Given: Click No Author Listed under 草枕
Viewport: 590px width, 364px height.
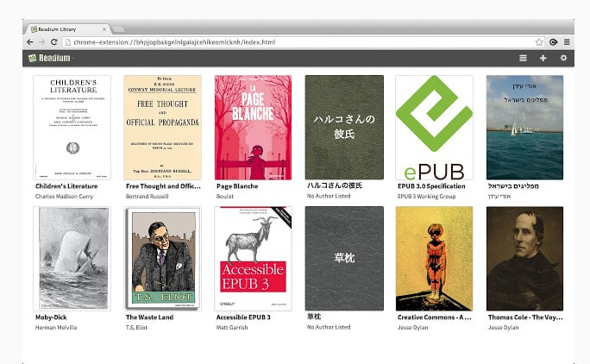Looking at the screenshot, I should [x=329, y=327].
